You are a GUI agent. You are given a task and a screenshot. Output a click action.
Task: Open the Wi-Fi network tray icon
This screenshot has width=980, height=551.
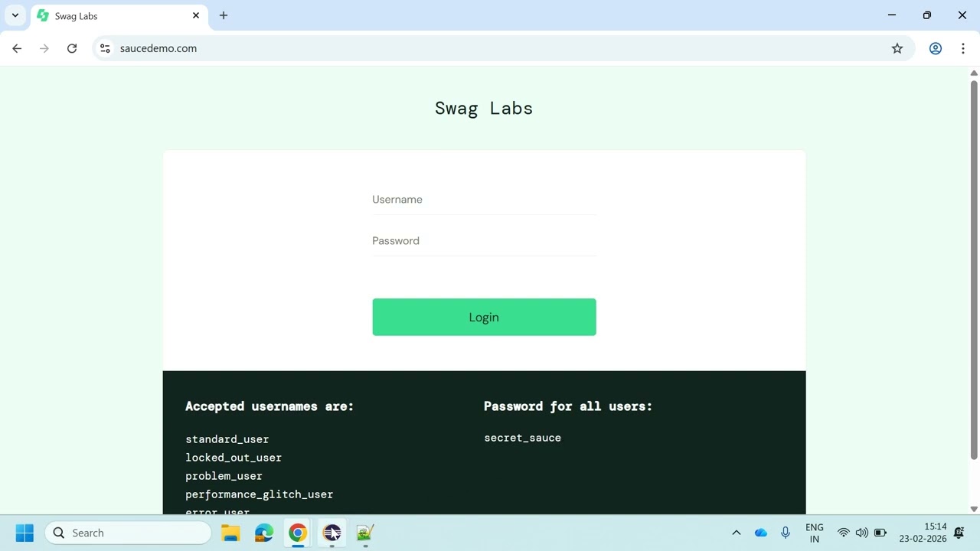[x=844, y=533]
